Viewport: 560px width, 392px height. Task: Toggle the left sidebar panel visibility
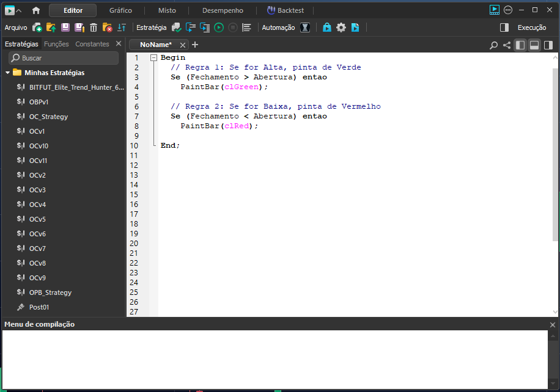click(520, 45)
